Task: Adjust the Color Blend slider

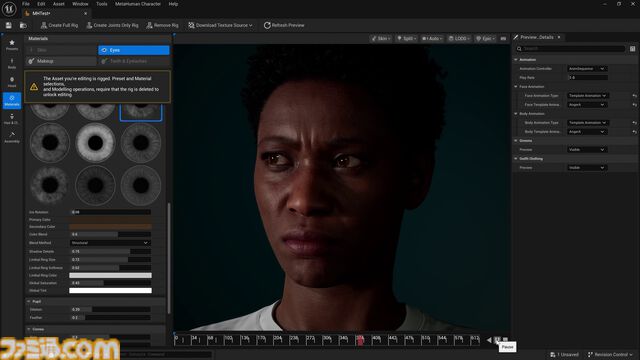Action: [110, 234]
